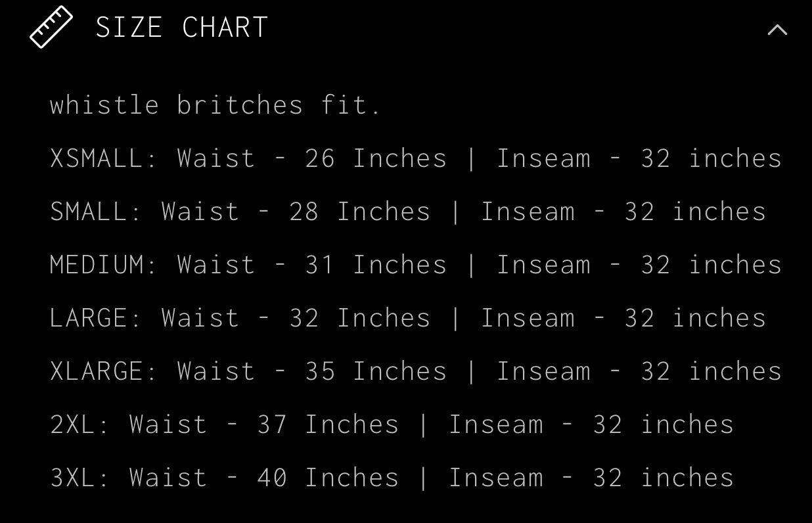Collapse the Size Chart section using the chevron
This screenshot has height=523, width=812.
click(777, 30)
